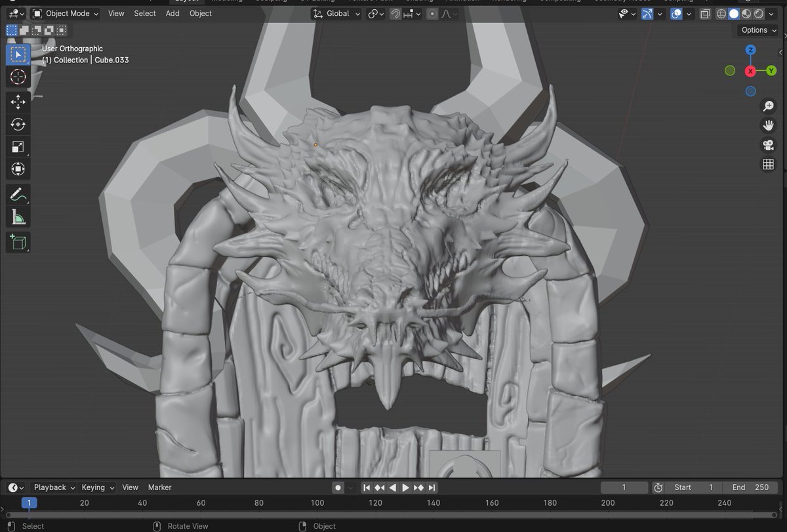Click the Start frame field
Viewport: 787px width, 532px height.
[x=695, y=487]
